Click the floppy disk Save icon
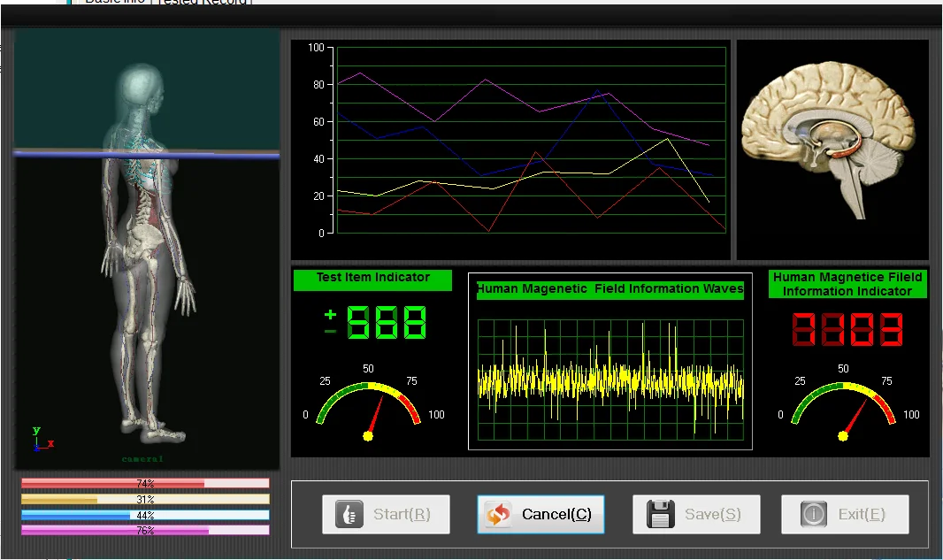 [661, 514]
